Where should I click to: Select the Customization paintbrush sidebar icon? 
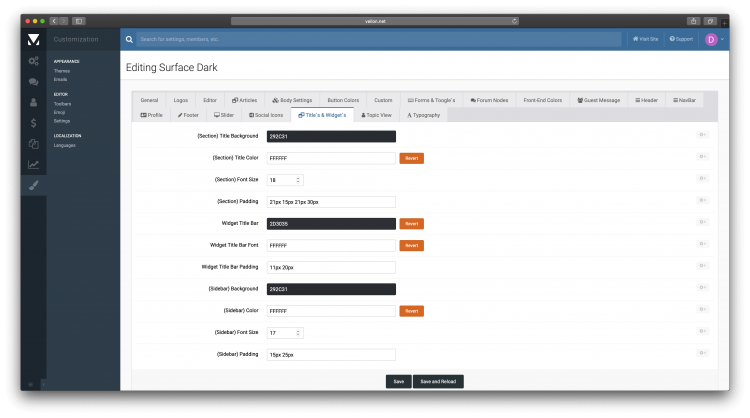33,186
